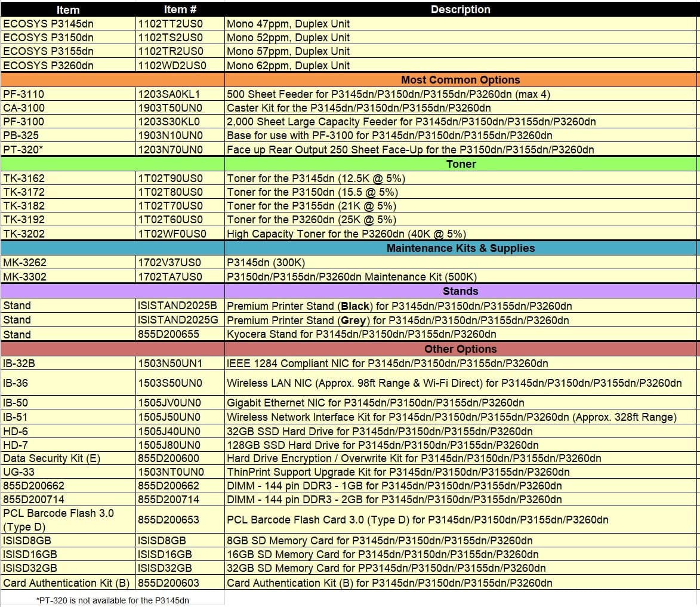Select the Caster Kit description cell
The width and height of the screenshot is (700, 607).
[460, 108]
